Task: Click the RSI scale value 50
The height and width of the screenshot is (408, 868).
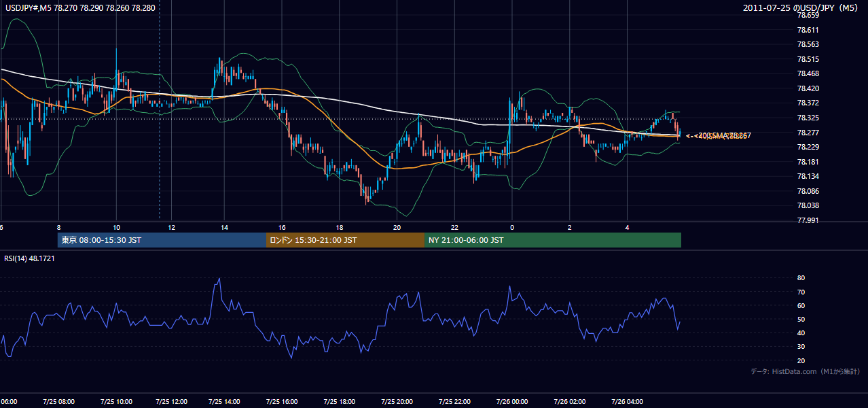Action: coord(801,319)
